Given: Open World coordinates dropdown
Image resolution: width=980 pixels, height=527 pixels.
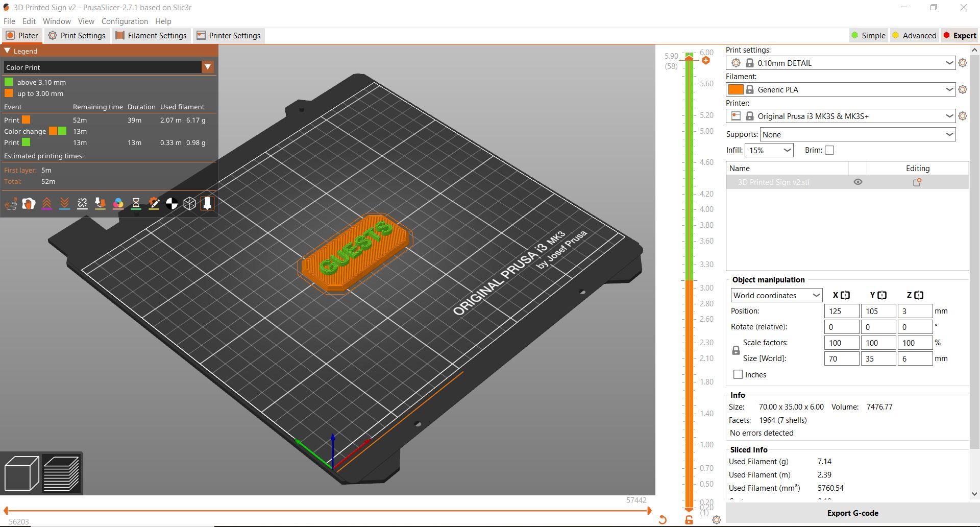Looking at the screenshot, I should tap(776, 295).
